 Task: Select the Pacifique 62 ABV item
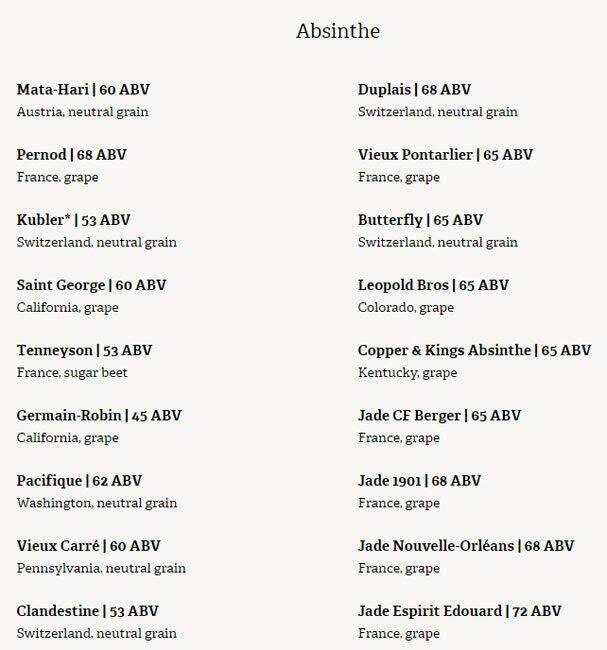[79, 481]
